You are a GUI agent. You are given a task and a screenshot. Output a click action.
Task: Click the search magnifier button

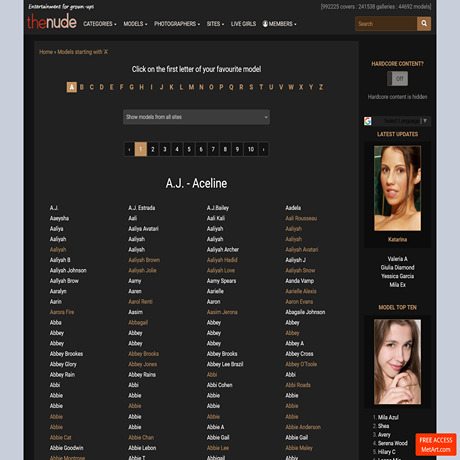(x=424, y=24)
